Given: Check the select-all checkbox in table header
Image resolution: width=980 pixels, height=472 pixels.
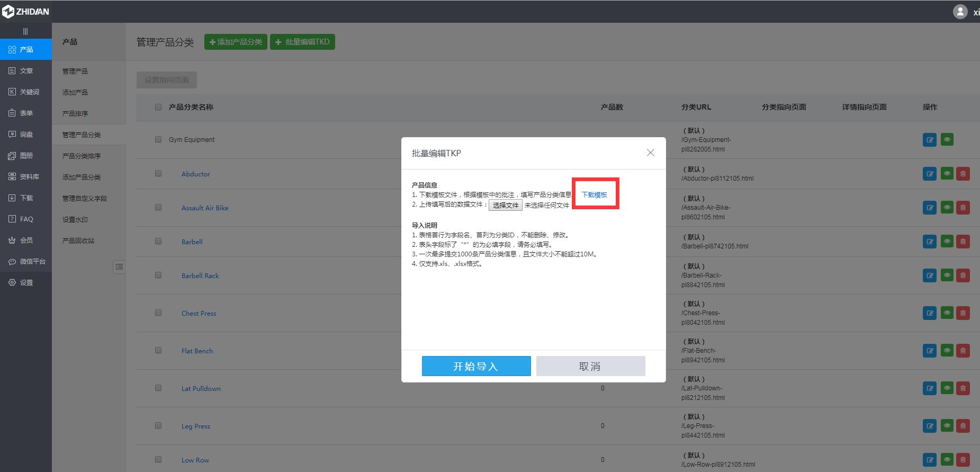Looking at the screenshot, I should (158, 107).
